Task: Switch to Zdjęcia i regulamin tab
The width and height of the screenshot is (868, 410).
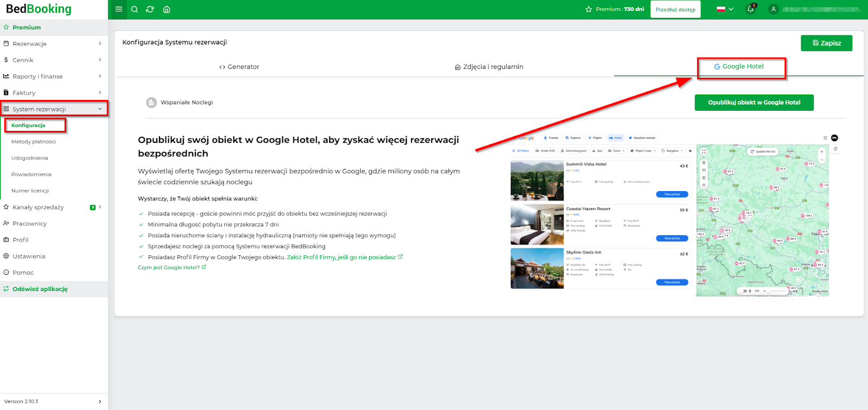Action: click(x=489, y=67)
